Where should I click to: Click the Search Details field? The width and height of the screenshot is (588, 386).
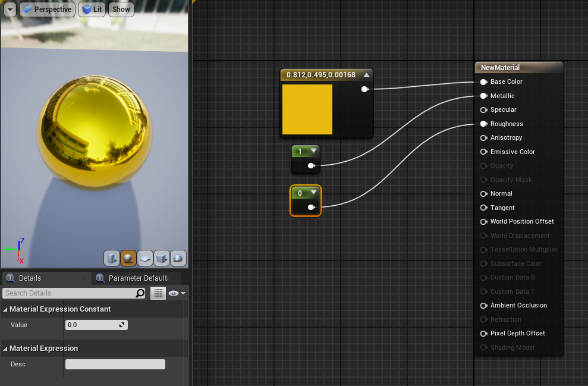pyautogui.click(x=74, y=293)
